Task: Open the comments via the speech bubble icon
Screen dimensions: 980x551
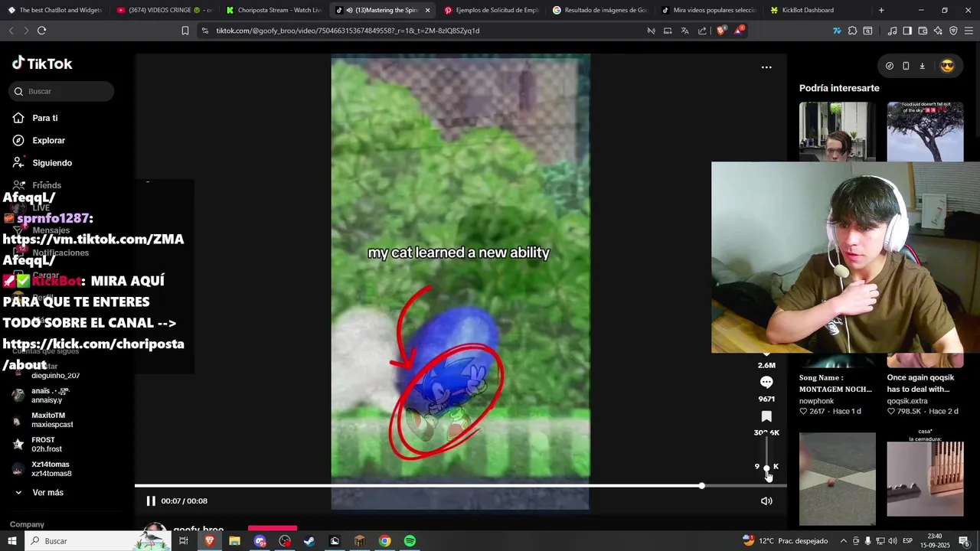Action: click(766, 382)
